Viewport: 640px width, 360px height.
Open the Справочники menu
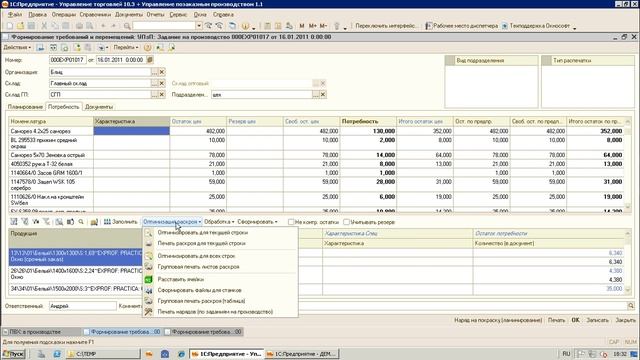pos(95,15)
